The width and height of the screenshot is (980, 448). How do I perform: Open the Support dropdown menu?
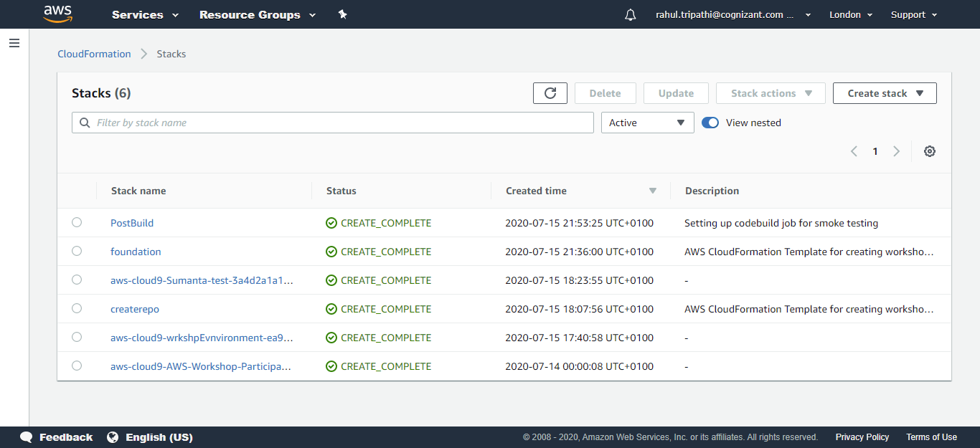pos(914,14)
